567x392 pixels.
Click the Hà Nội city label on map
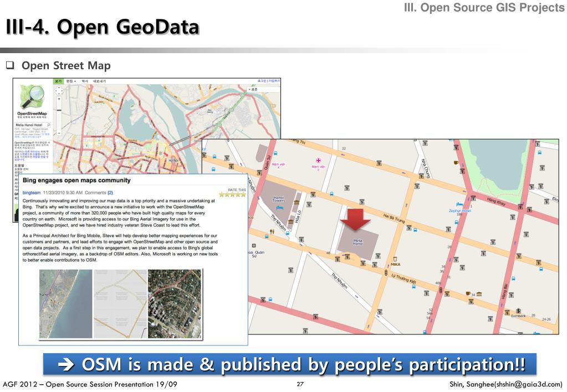pos(173,160)
